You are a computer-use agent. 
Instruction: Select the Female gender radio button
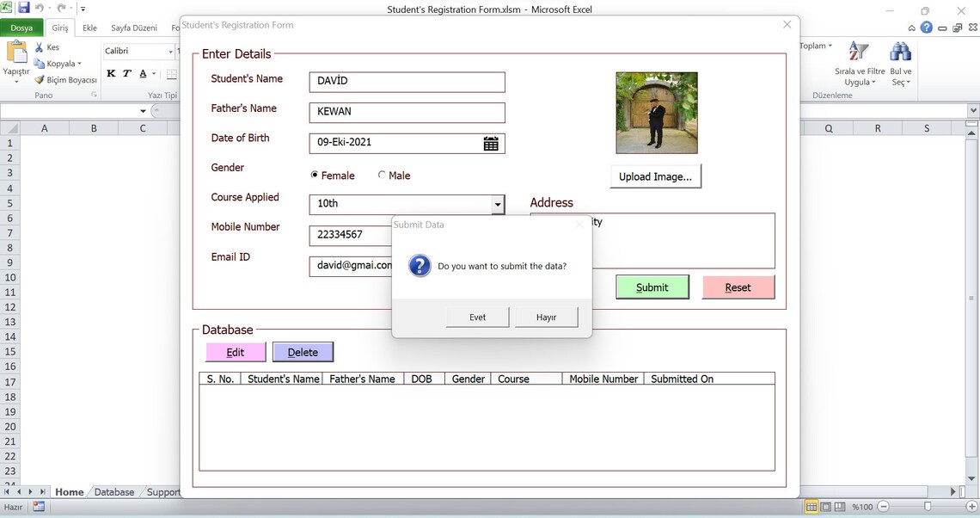coord(315,175)
